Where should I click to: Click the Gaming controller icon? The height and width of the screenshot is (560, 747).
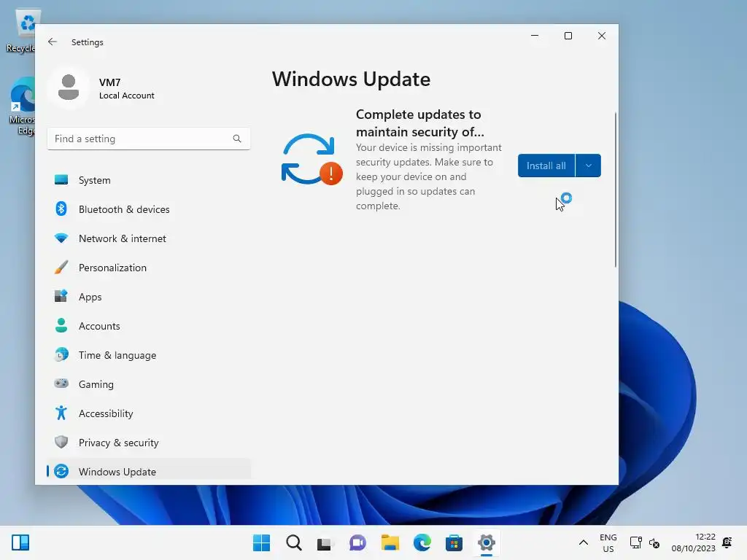(x=61, y=384)
